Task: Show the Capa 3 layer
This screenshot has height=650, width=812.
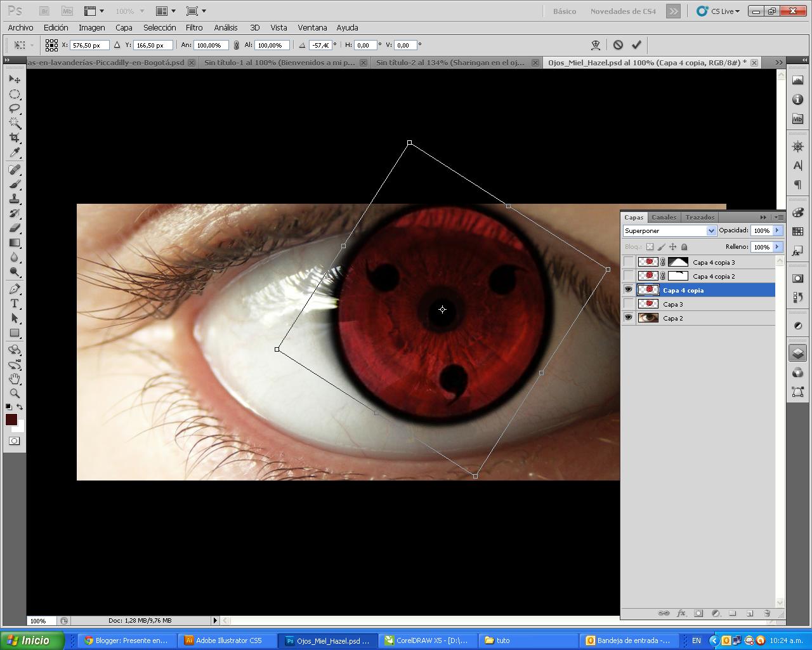Action: click(x=629, y=304)
